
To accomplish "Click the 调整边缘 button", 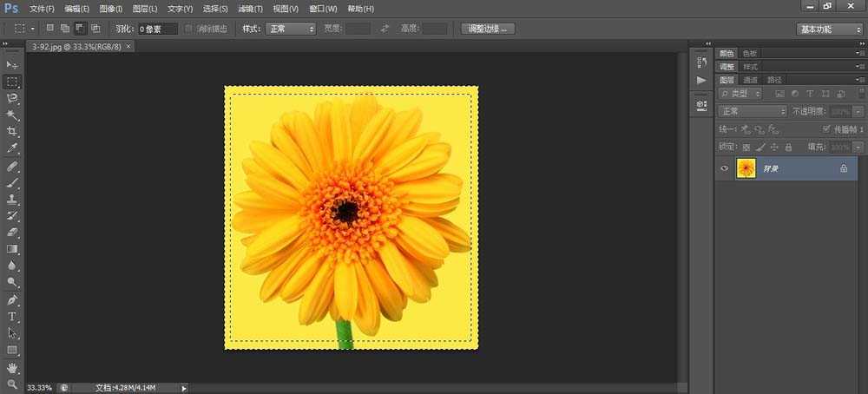I will [489, 29].
